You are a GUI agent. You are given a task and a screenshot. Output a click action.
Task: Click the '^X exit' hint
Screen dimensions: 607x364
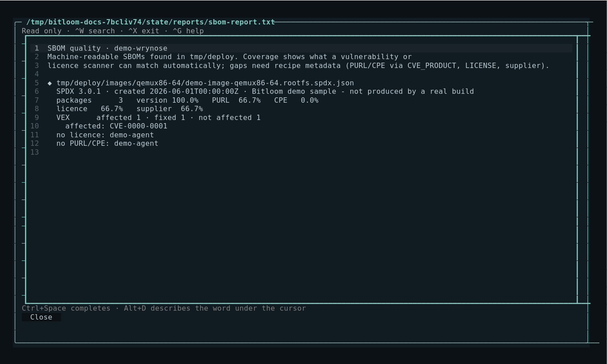(x=144, y=31)
